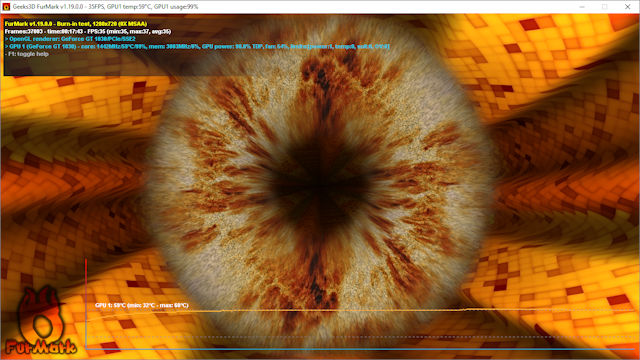Click the FurMark wordmark in the corner
Viewport: 640px width, 360px height.
coord(41,347)
